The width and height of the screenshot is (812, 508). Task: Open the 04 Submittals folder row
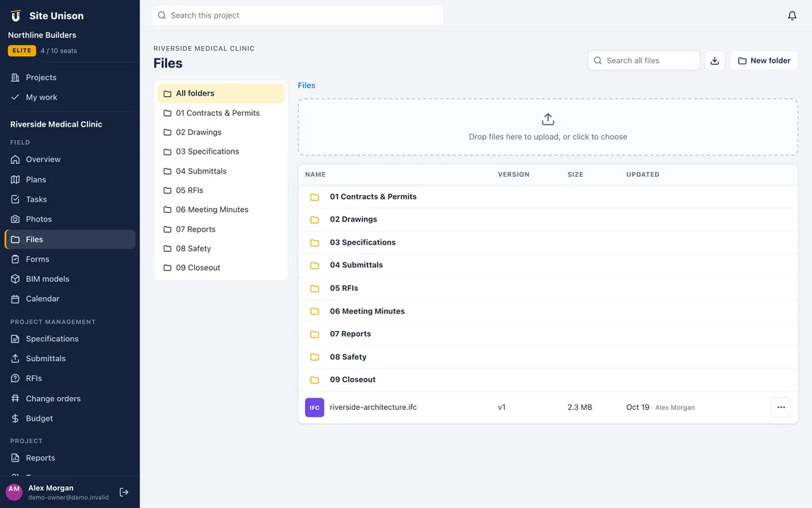click(548, 265)
